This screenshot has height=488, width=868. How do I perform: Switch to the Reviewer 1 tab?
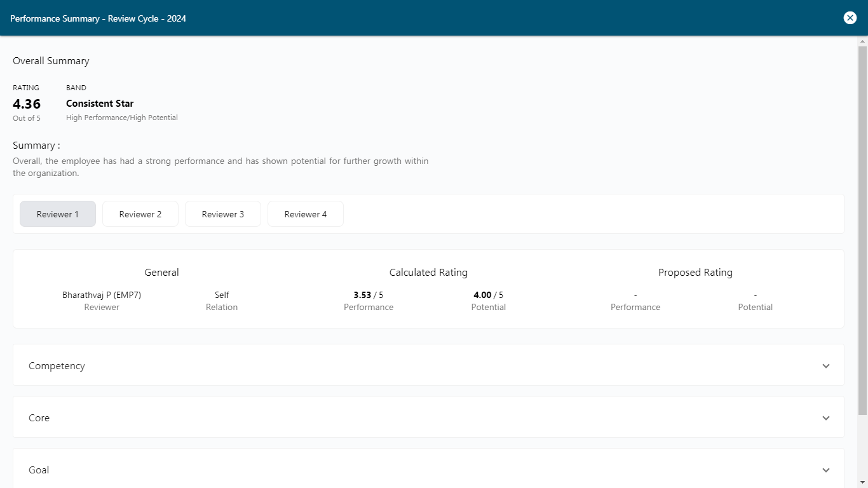pos(58,214)
